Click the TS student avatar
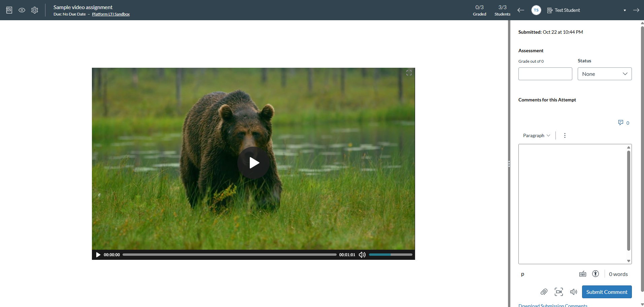 click(x=536, y=10)
